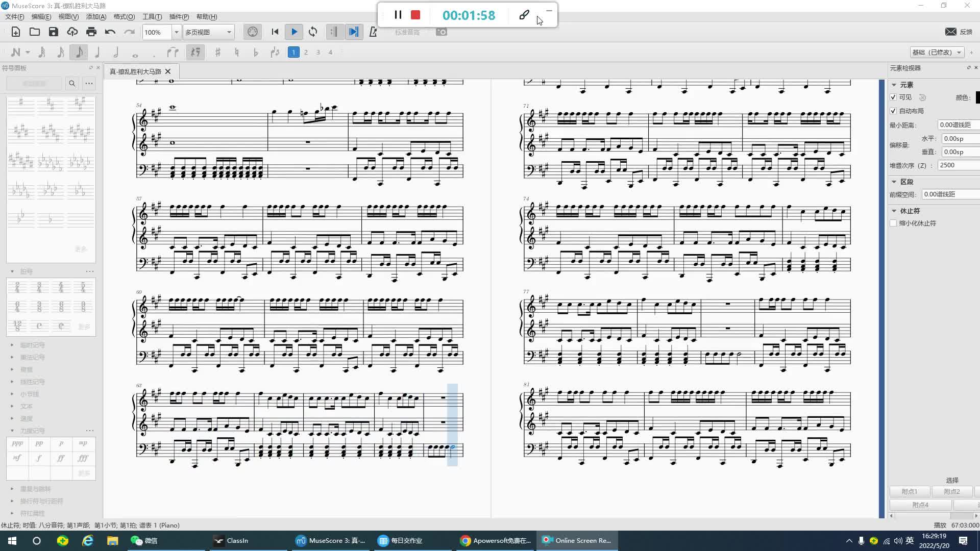Screen dimensions: 980x551
Task: Take an image capture snapshot
Action: click(442, 32)
